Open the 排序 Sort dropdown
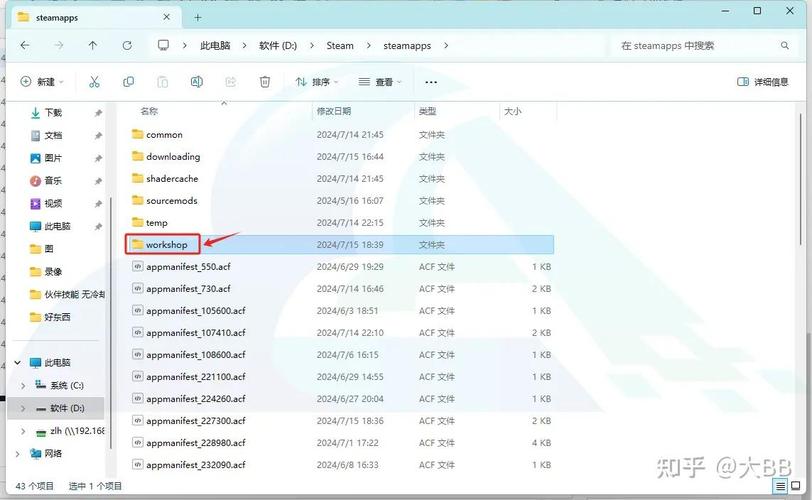Viewport: 812px width, 500px height. pos(317,82)
